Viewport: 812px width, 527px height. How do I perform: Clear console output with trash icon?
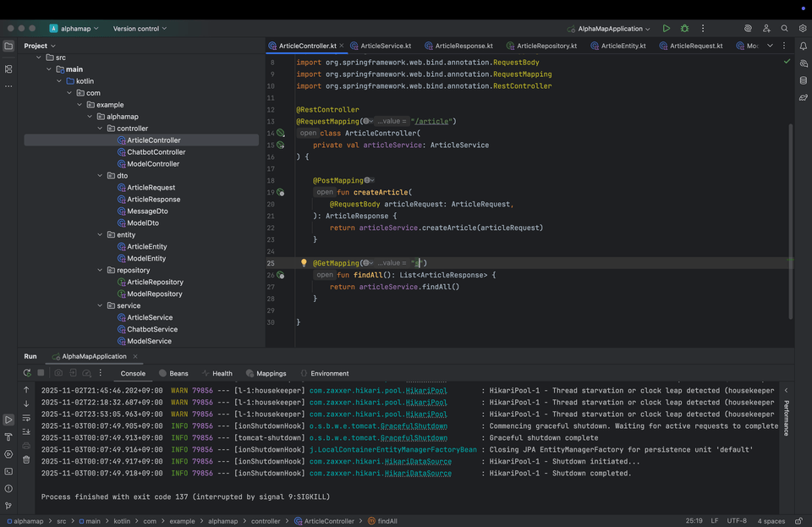[x=26, y=459]
